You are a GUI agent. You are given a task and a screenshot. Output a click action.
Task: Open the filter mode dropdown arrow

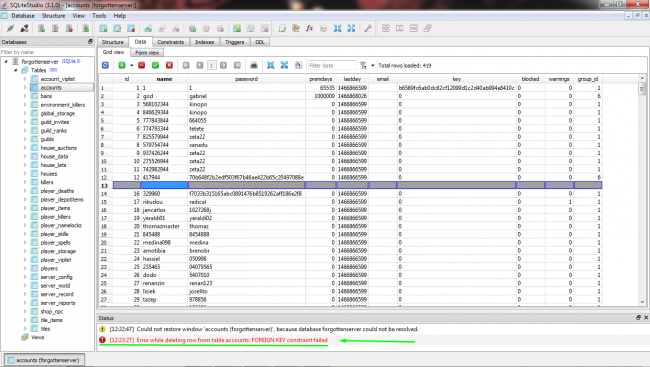[372, 66]
